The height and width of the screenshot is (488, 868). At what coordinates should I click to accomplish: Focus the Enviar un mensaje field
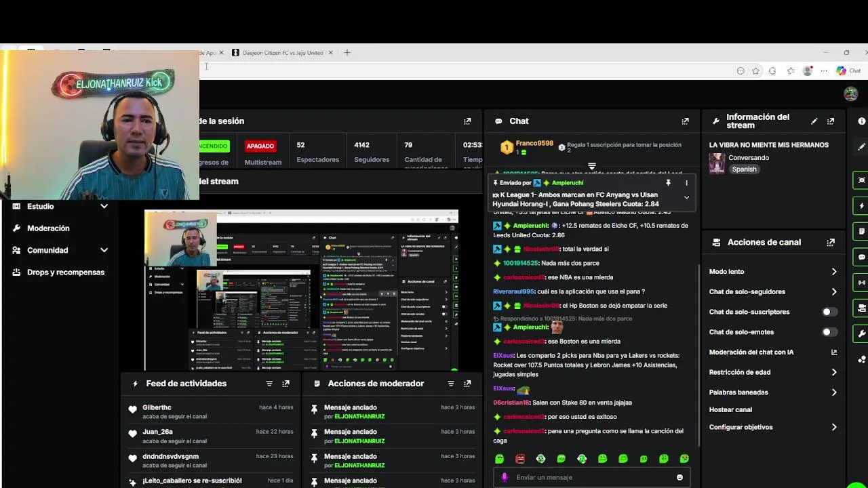point(590,477)
